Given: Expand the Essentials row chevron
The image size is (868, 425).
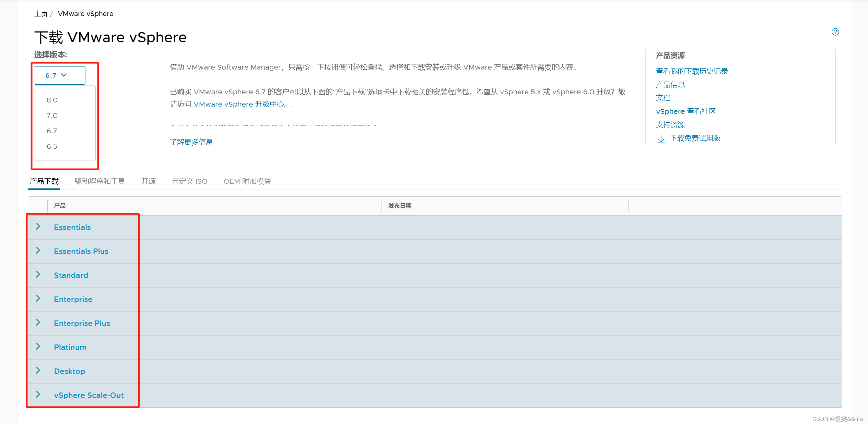Looking at the screenshot, I should (38, 227).
